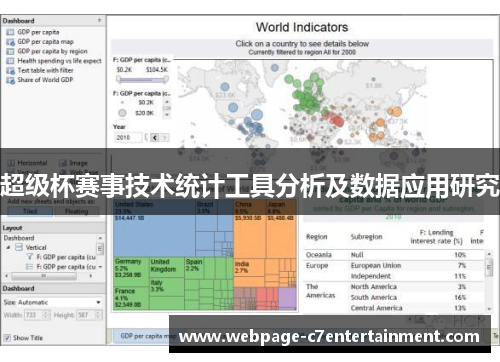The height and width of the screenshot is (362, 500).
Task: Click the Width 733 field
Action: point(34,315)
